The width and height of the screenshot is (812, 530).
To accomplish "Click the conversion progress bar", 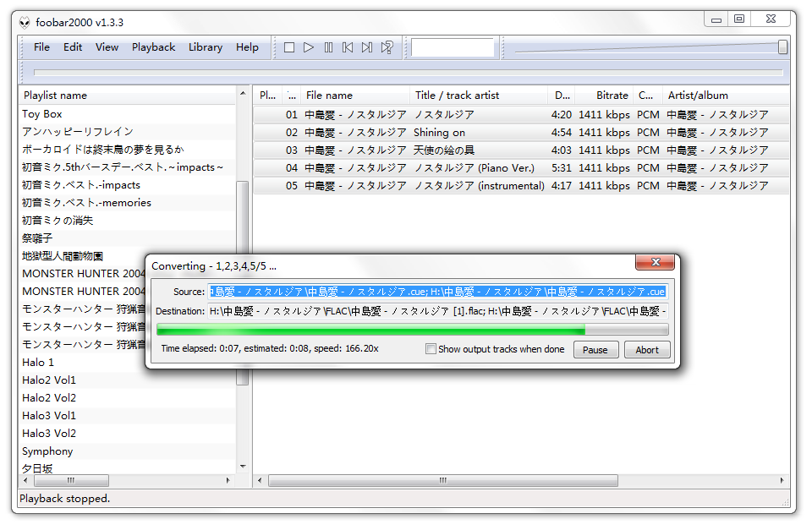I will click(x=412, y=330).
